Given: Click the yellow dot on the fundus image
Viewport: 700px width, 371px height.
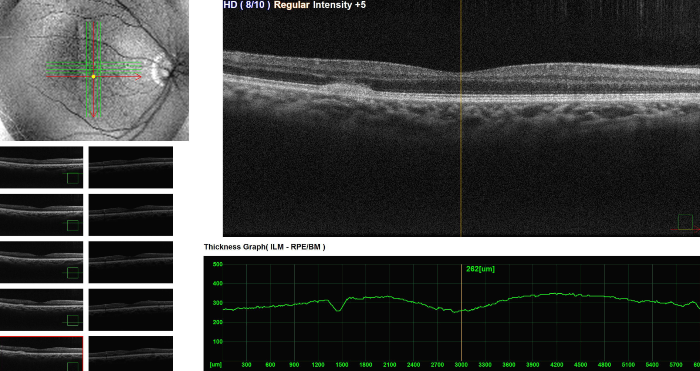Looking at the screenshot, I should click(x=93, y=77).
